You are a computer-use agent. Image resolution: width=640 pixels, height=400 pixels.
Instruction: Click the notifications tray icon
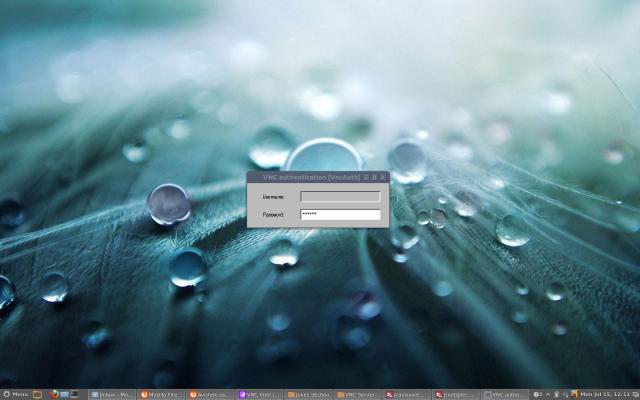tap(537, 394)
